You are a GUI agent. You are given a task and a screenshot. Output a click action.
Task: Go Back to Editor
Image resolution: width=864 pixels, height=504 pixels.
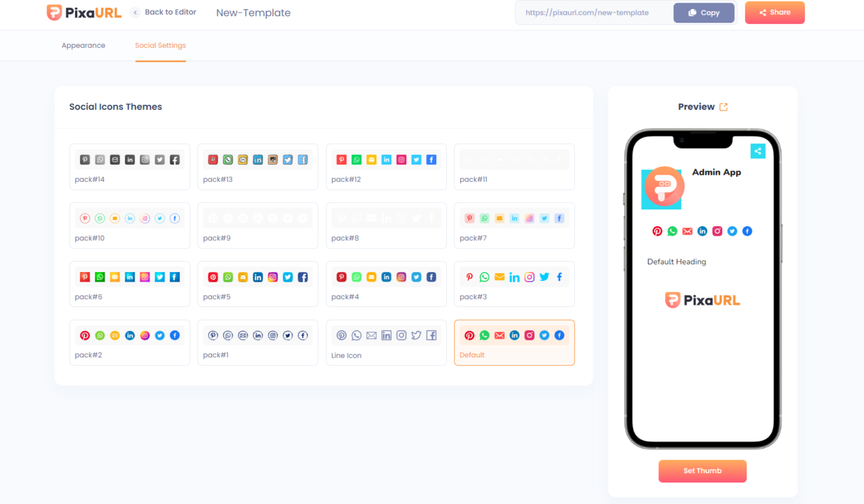(x=165, y=12)
